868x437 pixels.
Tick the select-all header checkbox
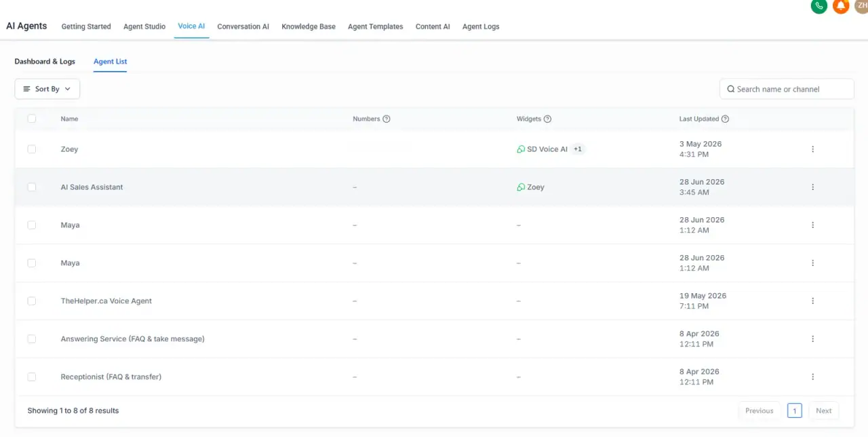coord(32,119)
